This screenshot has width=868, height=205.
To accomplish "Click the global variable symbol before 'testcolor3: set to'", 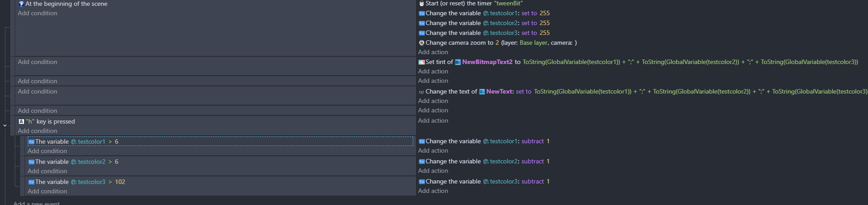I will [x=486, y=33].
